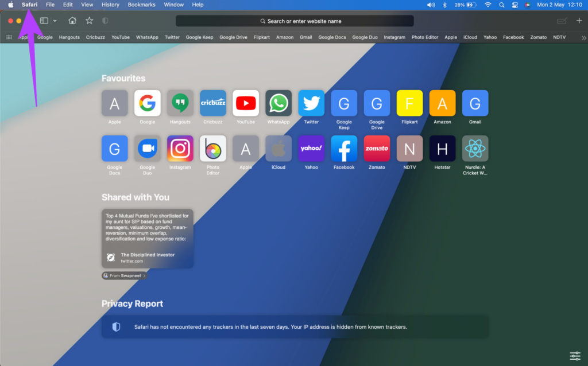Open the Safari application menu
Viewport: 588px width, 366px height.
point(30,5)
